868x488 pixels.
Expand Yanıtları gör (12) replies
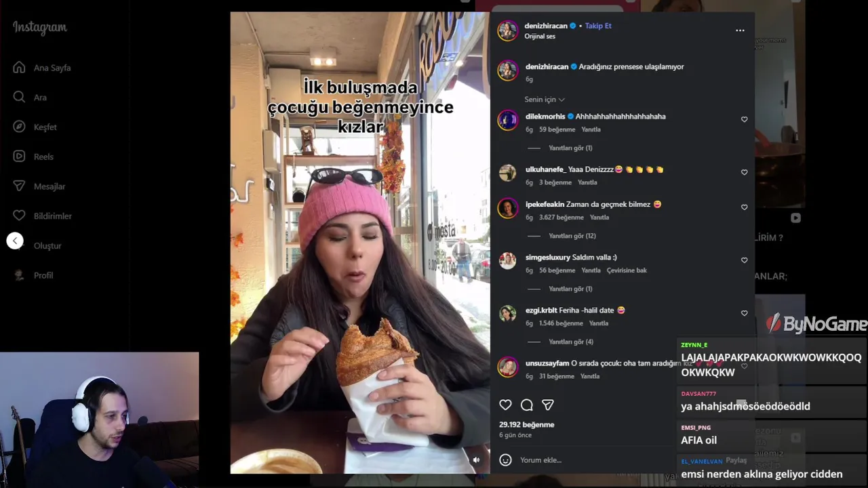(572, 236)
